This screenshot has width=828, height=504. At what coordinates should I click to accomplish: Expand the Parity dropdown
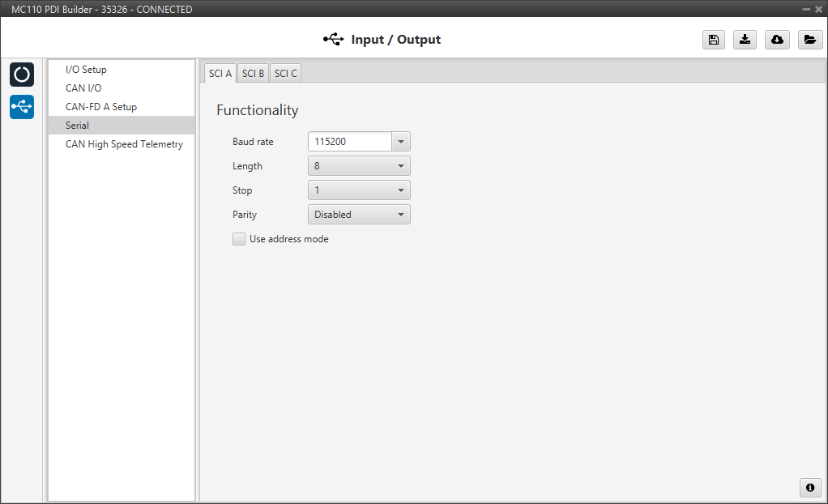(x=359, y=215)
